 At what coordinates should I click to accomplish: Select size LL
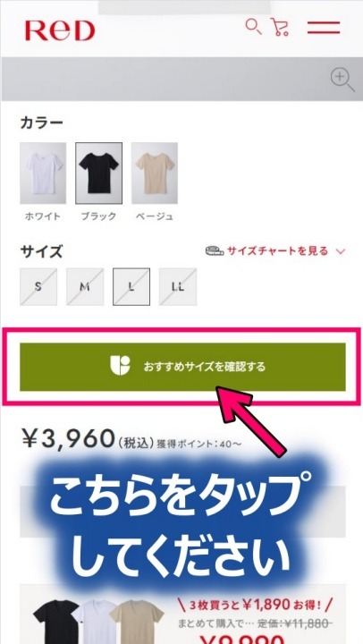(x=178, y=287)
